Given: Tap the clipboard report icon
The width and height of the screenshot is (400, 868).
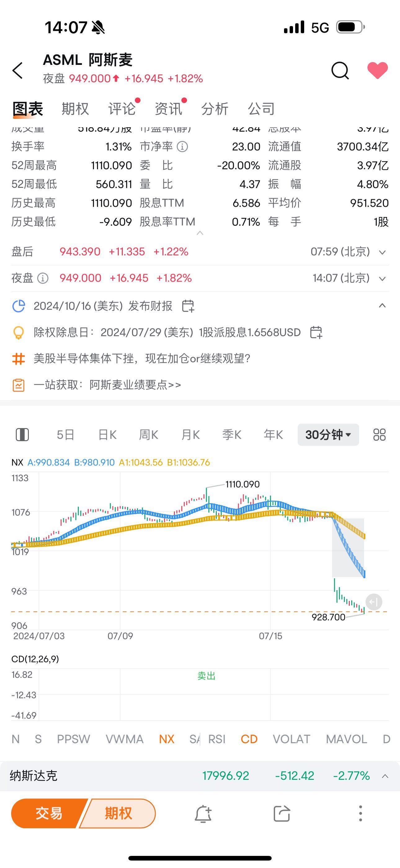Looking at the screenshot, I should click(x=19, y=385).
